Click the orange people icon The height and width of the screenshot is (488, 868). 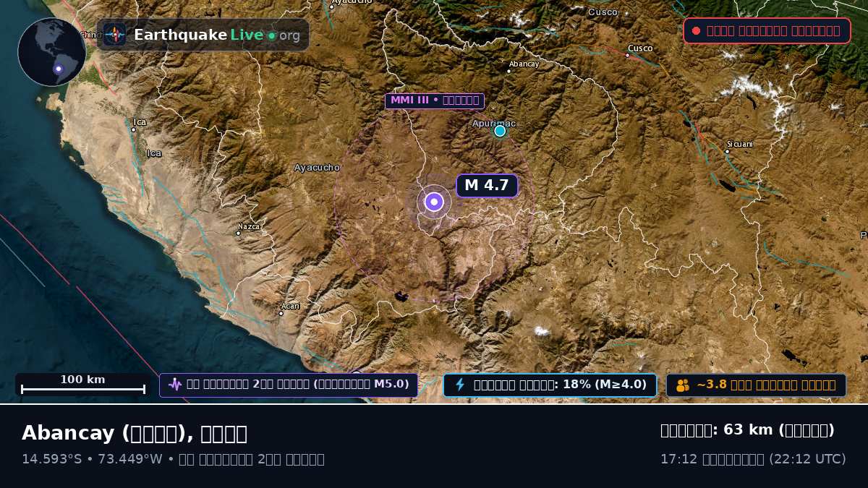point(683,385)
